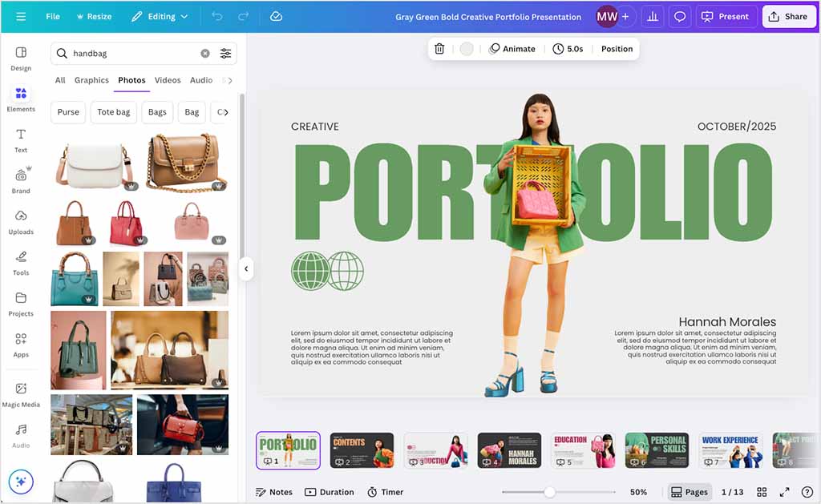The height and width of the screenshot is (504, 821).
Task: Toggle the Pages thumbnail strip
Action: point(689,492)
